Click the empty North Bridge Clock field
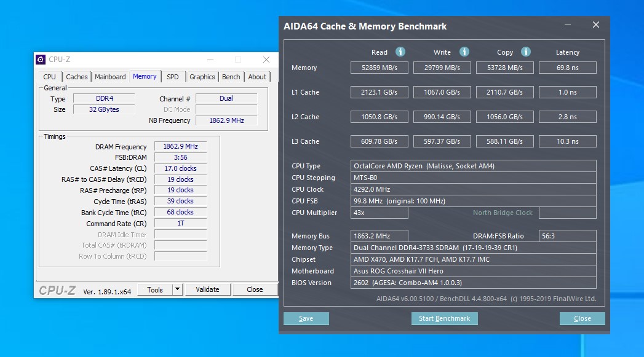The image size is (644, 357). click(x=568, y=213)
